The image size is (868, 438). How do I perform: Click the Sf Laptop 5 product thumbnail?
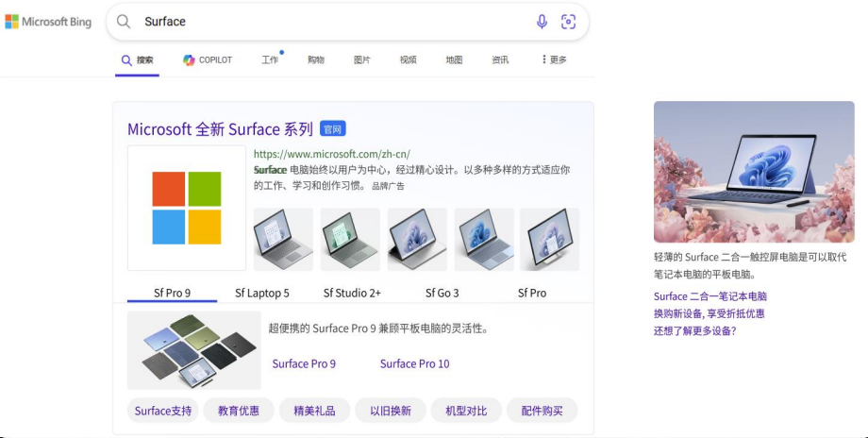pos(350,239)
